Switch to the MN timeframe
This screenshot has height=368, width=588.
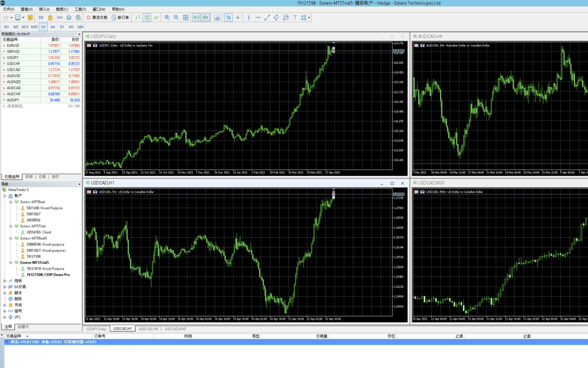(80, 27)
